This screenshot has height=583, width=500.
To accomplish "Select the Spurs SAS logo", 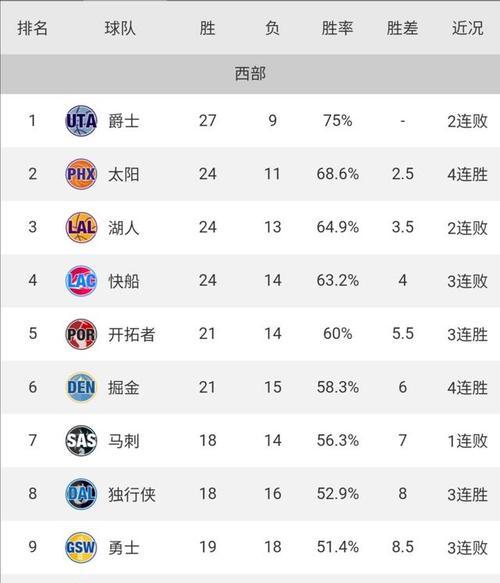I will [x=81, y=441].
